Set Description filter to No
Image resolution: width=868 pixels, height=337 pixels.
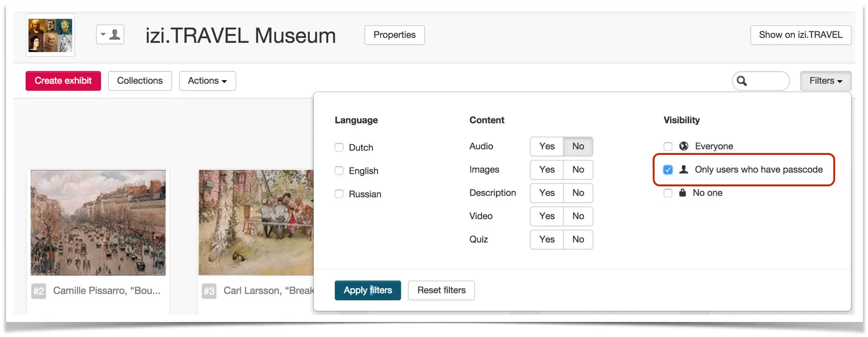coord(578,193)
